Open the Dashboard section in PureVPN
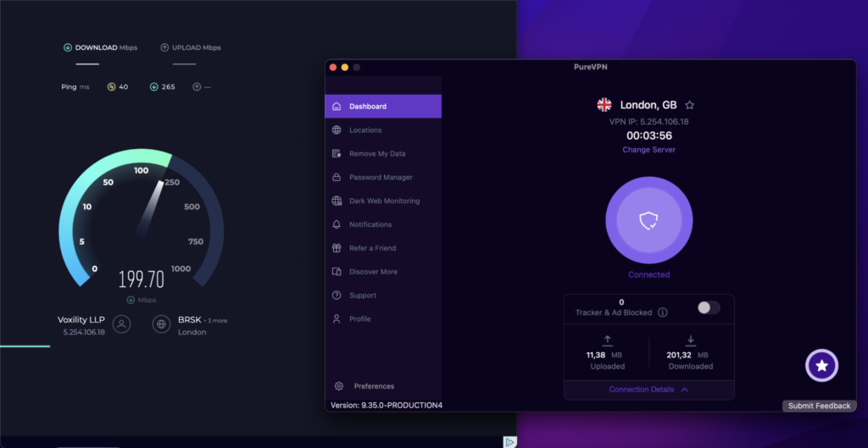Screen dimensions: 868x448 pyautogui.click(x=383, y=106)
